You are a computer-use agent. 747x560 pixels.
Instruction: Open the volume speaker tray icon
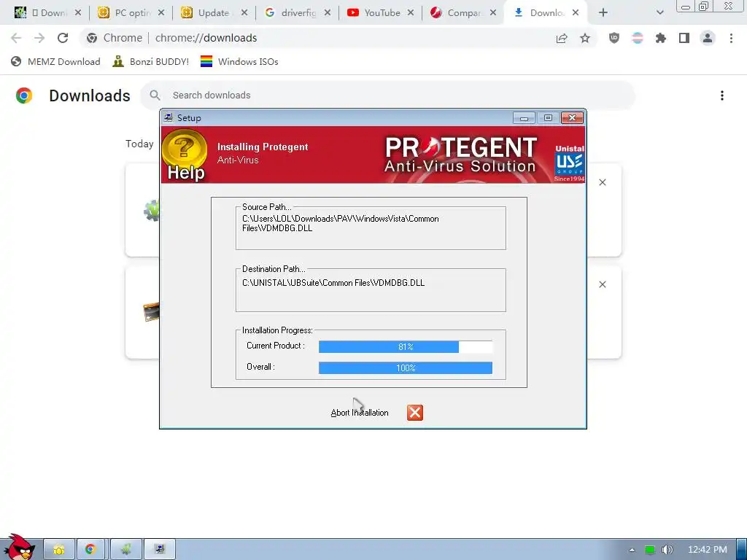667,550
